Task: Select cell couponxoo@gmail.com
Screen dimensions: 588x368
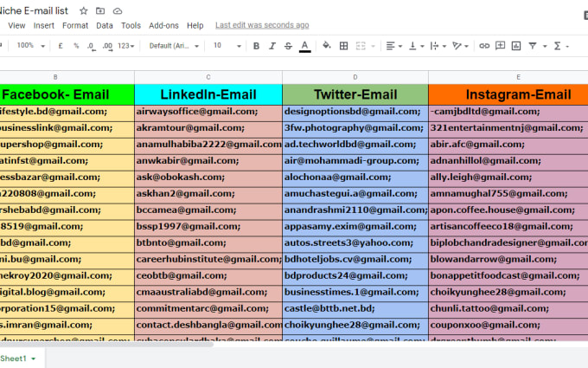Action: pos(508,326)
